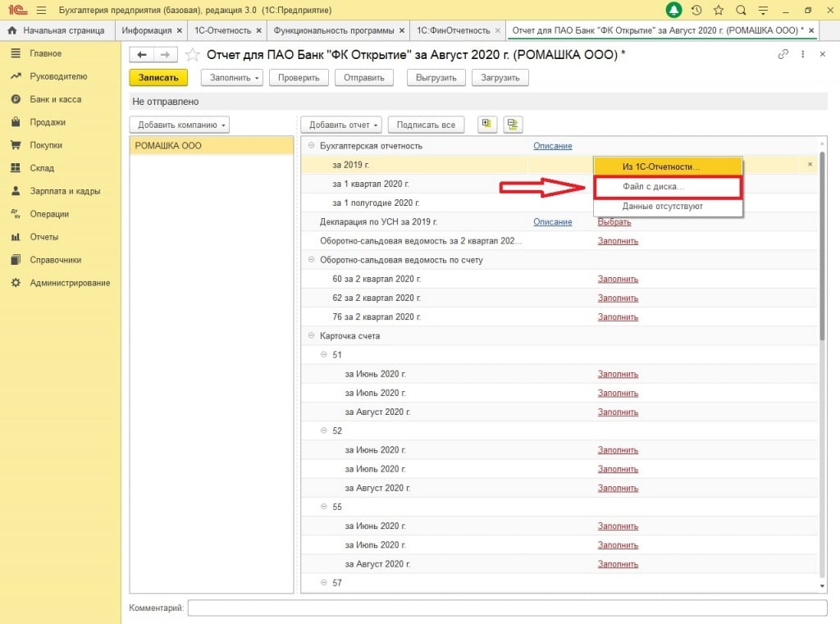Open the Заполнить dropdown button

pyautogui.click(x=235, y=77)
